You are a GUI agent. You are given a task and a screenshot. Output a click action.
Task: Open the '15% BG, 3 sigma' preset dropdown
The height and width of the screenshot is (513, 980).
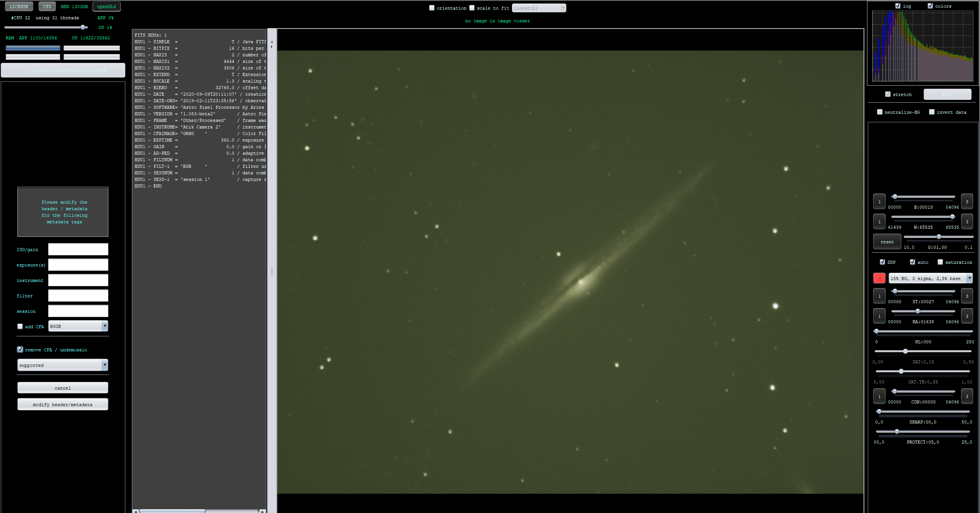pyautogui.click(x=969, y=278)
